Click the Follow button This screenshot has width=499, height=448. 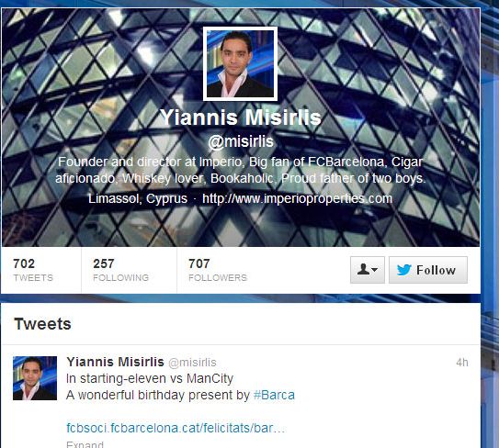[428, 270]
